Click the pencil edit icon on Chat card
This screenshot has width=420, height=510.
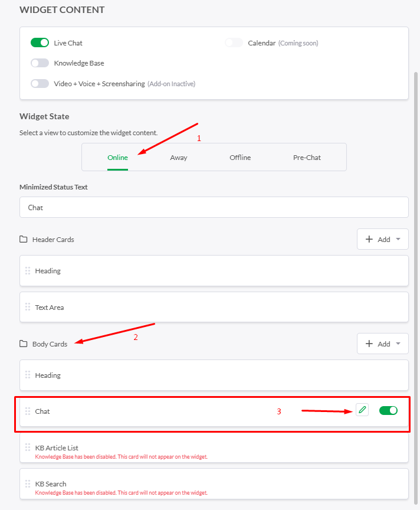pos(362,410)
